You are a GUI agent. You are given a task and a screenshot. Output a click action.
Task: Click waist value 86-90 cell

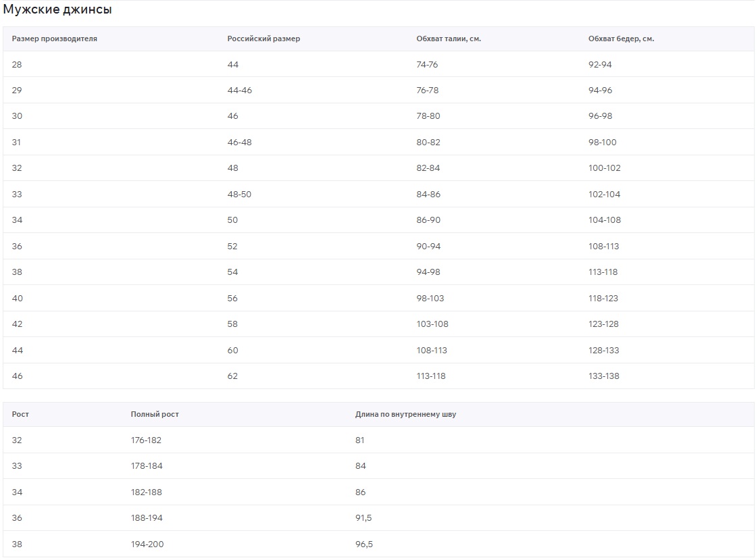point(428,220)
